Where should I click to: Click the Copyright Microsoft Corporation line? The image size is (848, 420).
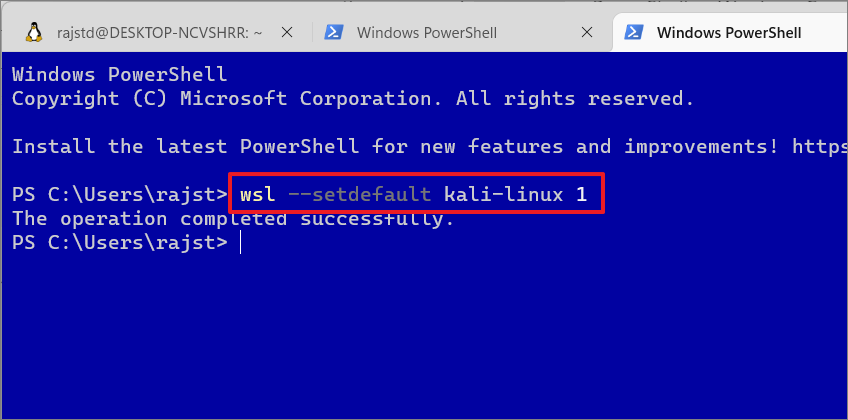353,99
